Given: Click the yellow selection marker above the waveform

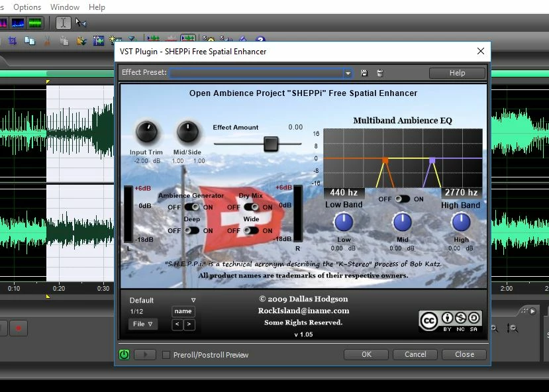Looking at the screenshot, I should [x=48, y=82].
